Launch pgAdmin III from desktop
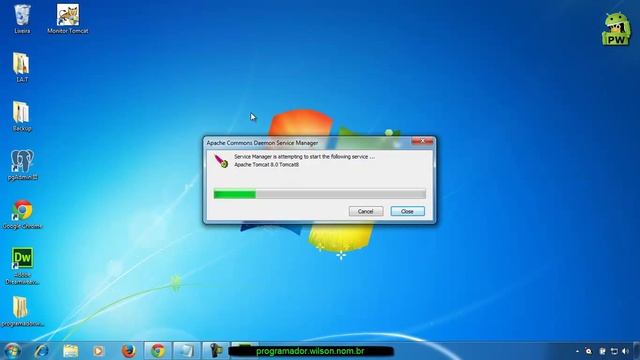The height and width of the screenshot is (360, 640). pos(22,165)
